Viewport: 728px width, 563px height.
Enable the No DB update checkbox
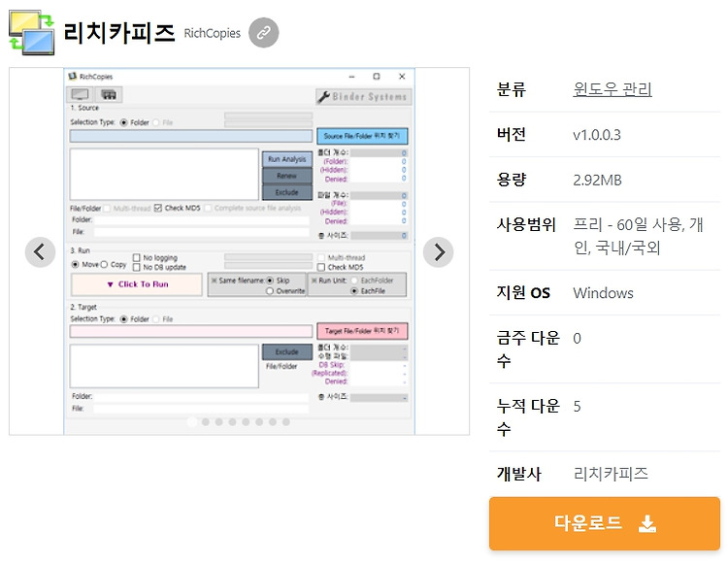pyautogui.click(x=137, y=267)
